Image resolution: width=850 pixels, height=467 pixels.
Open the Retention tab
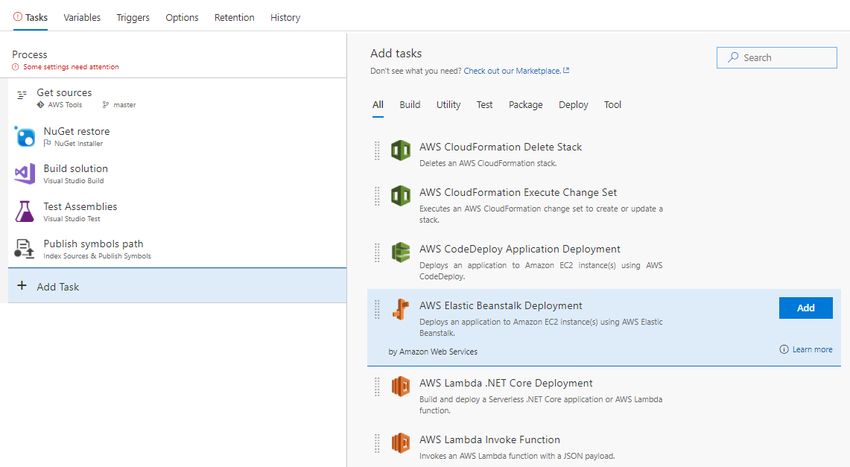point(234,17)
